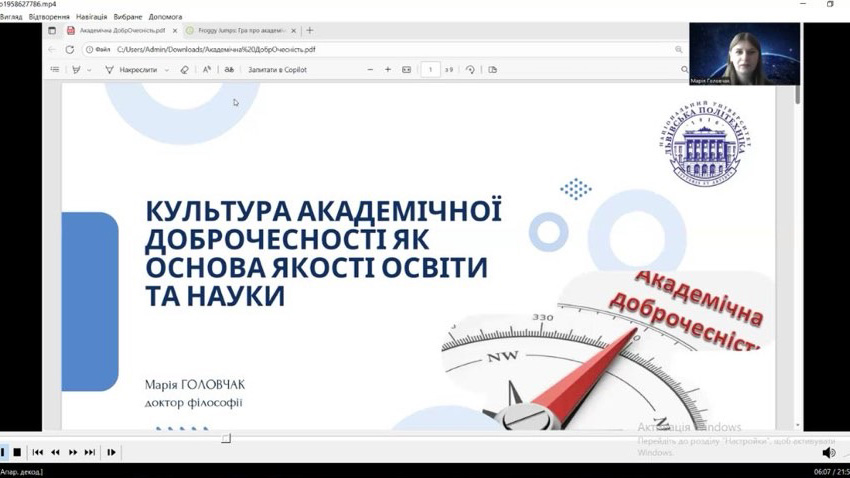Open a new browser tab with plus button
This screenshot has height=478, width=850.
pyautogui.click(x=310, y=30)
